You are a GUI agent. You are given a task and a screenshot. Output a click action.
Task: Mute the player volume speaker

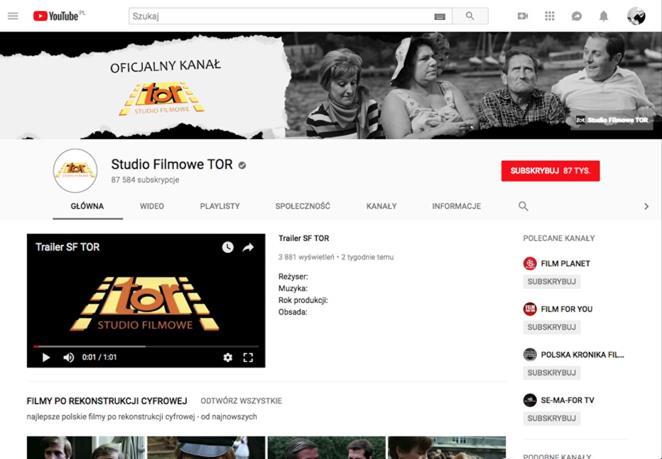click(68, 358)
